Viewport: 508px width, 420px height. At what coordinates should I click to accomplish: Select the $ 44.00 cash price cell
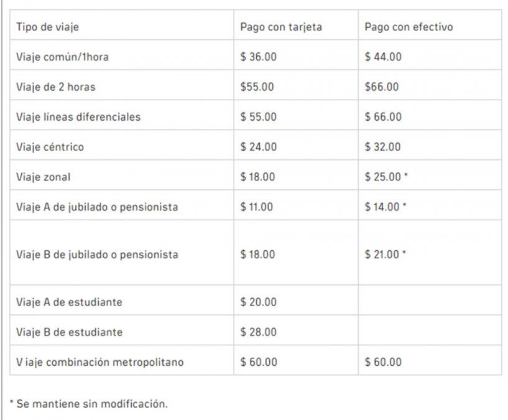tap(383, 57)
